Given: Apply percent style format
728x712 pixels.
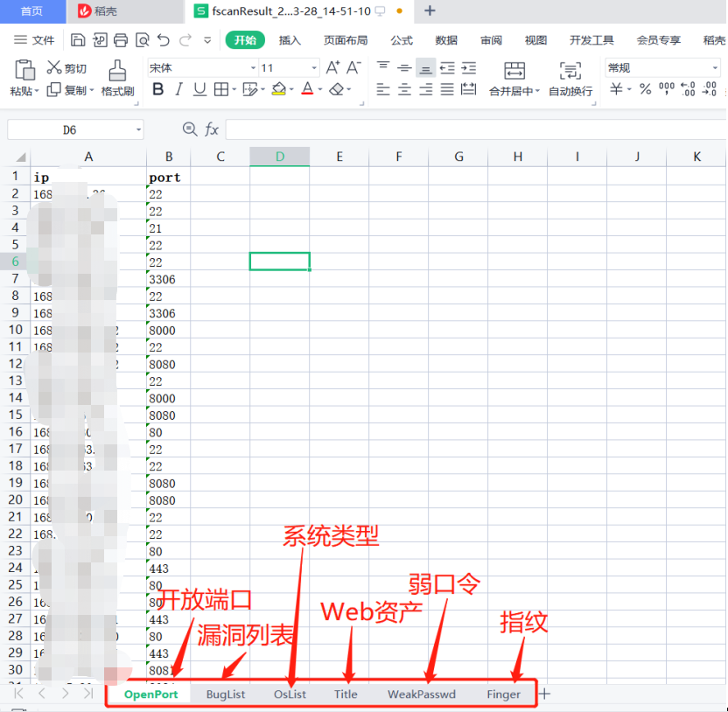Looking at the screenshot, I should point(646,88).
